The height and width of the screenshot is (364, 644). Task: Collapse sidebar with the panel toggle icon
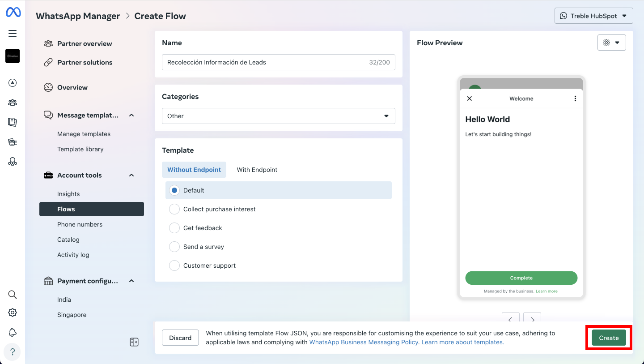tap(134, 342)
